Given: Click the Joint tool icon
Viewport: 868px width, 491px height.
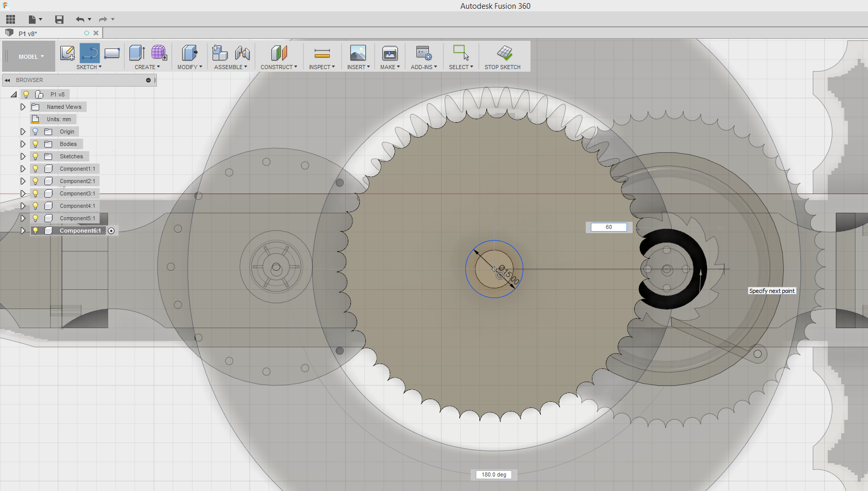Looking at the screenshot, I should click(243, 53).
